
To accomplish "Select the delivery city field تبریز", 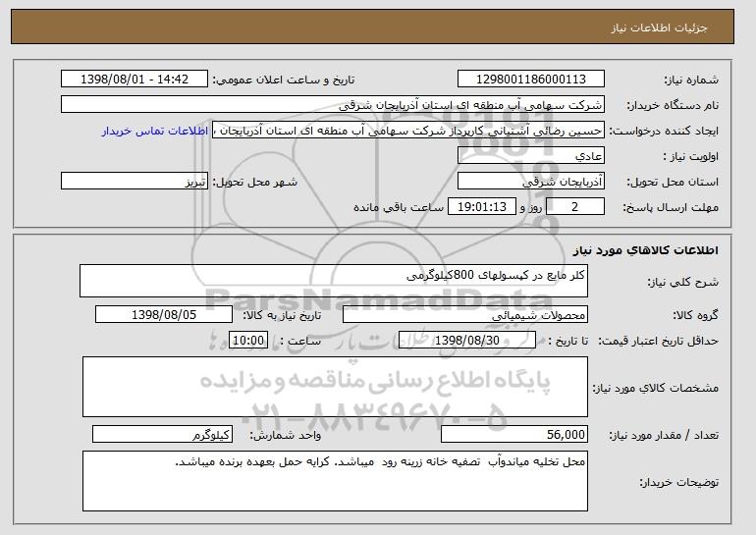I will tap(135, 182).
